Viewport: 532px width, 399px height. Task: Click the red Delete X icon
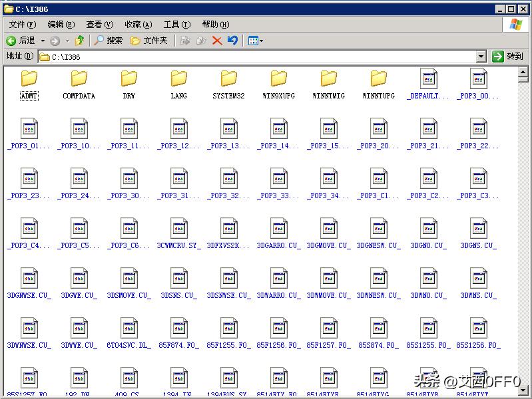[x=217, y=41]
